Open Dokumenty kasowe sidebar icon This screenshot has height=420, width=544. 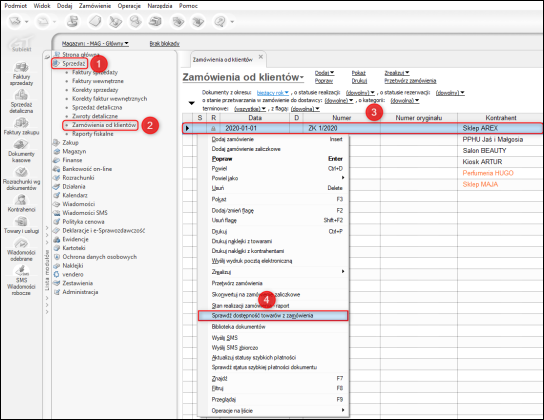tap(21, 144)
